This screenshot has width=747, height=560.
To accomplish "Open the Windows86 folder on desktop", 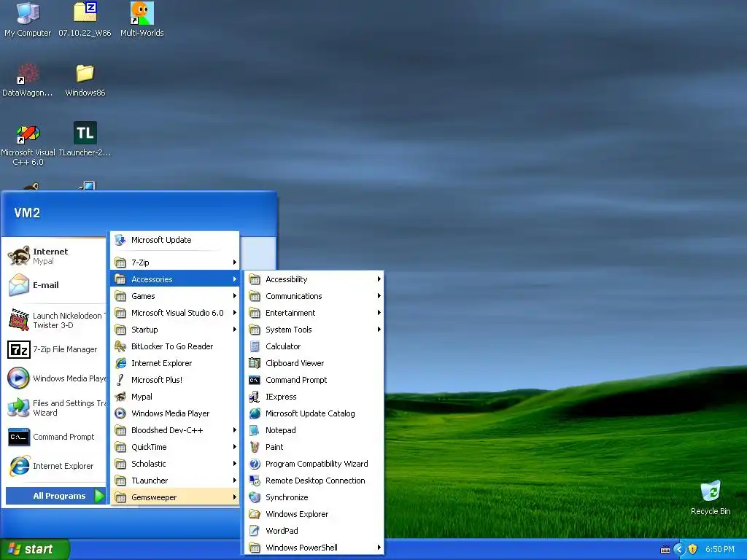I will coord(85,79).
